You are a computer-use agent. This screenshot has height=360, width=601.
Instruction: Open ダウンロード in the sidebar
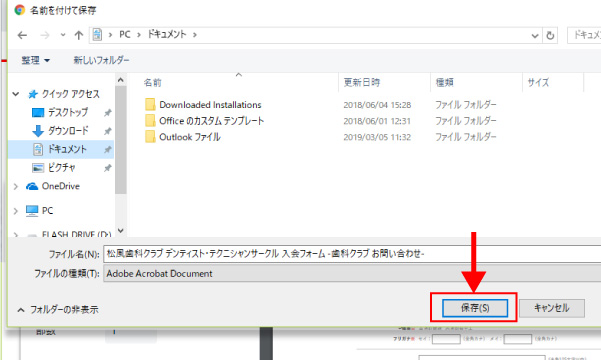click(x=68, y=131)
